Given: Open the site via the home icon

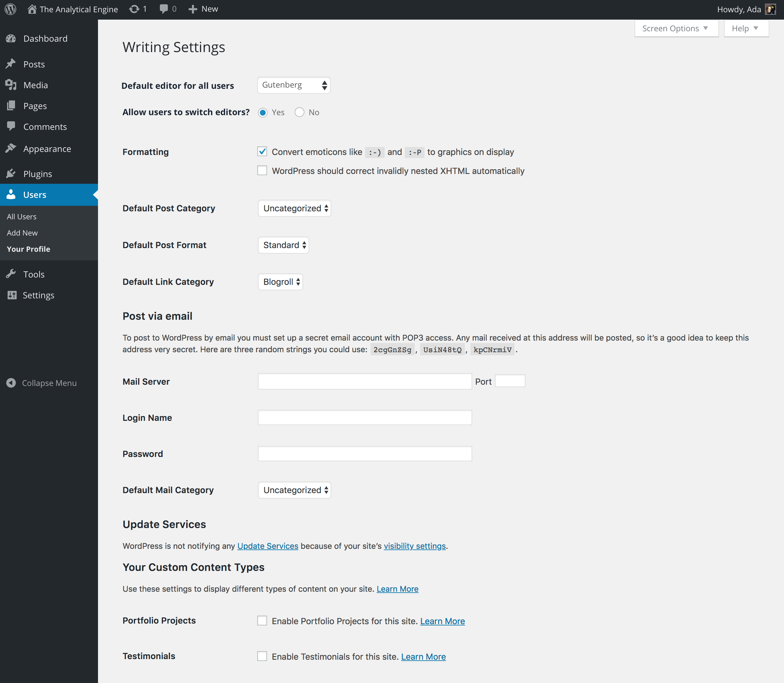Looking at the screenshot, I should (x=32, y=9).
